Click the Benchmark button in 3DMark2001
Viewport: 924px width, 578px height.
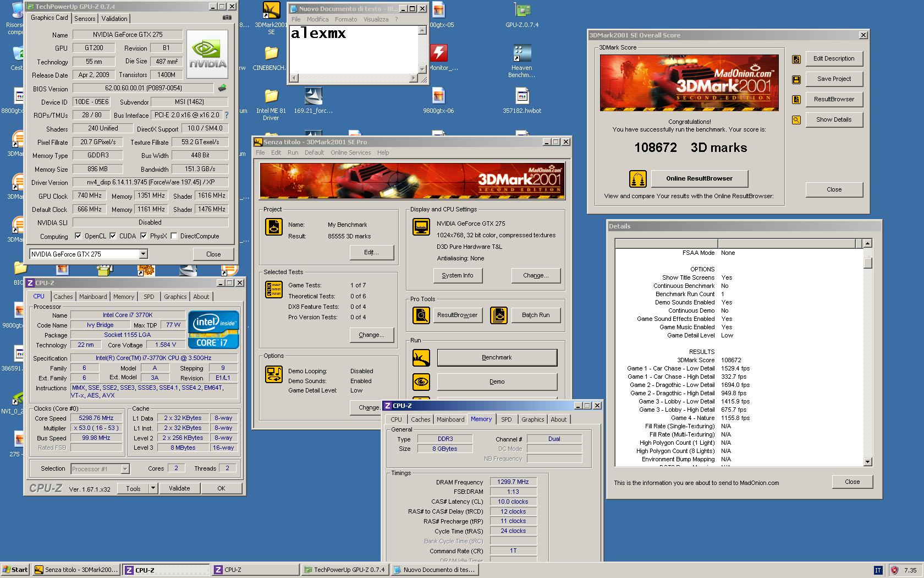[x=497, y=358]
